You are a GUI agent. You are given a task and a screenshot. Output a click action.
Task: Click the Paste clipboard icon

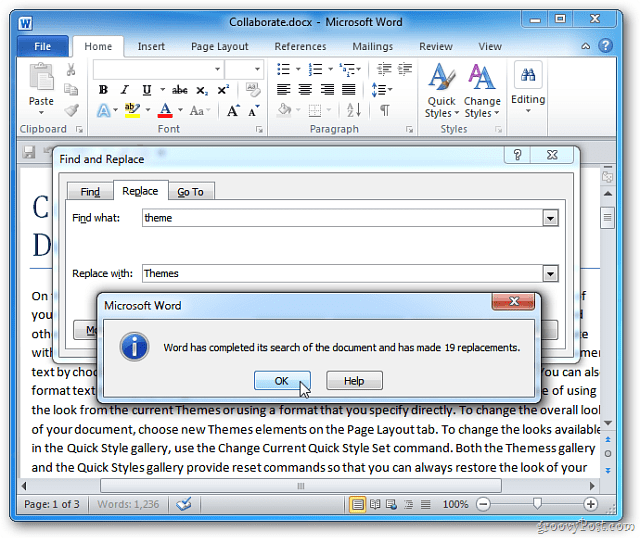[41, 77]
